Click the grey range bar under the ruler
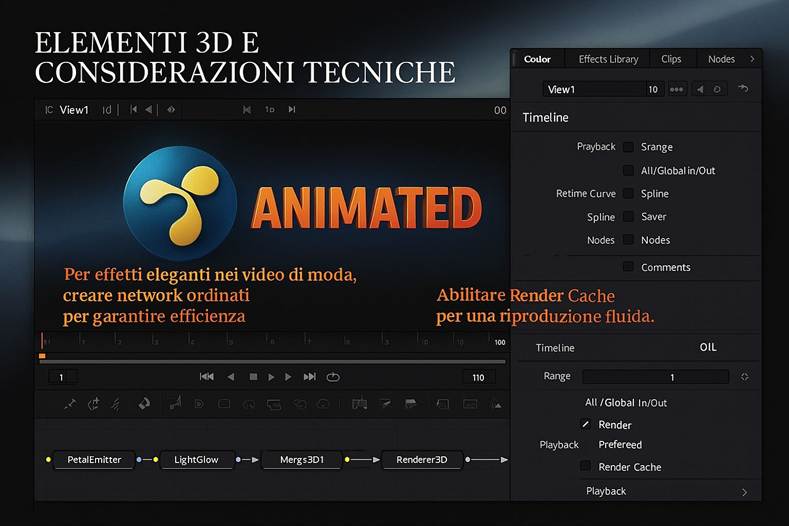 click(x=272, y=361)
